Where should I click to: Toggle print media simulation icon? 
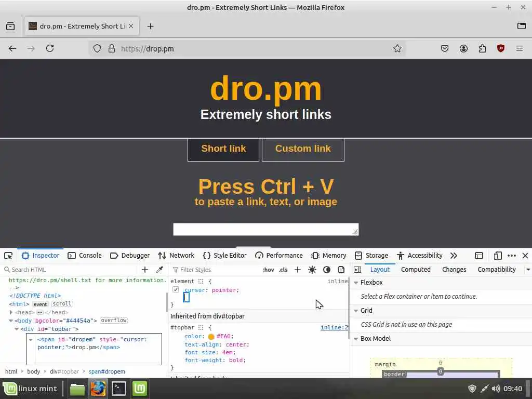click(341, 270)
